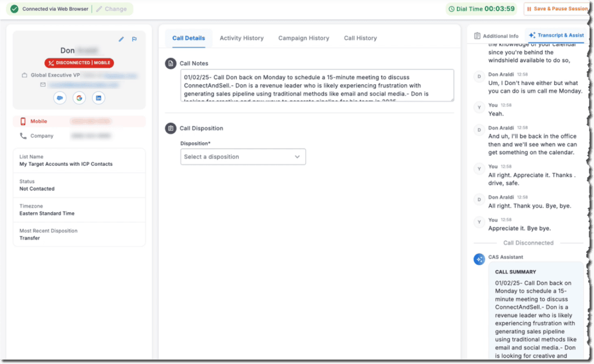Click the Don Araldi 'D' avatar beside 'Um, I Don't have either'
Image resolution: width=594 pixels, height=364 pixels.
coord(479,77)
